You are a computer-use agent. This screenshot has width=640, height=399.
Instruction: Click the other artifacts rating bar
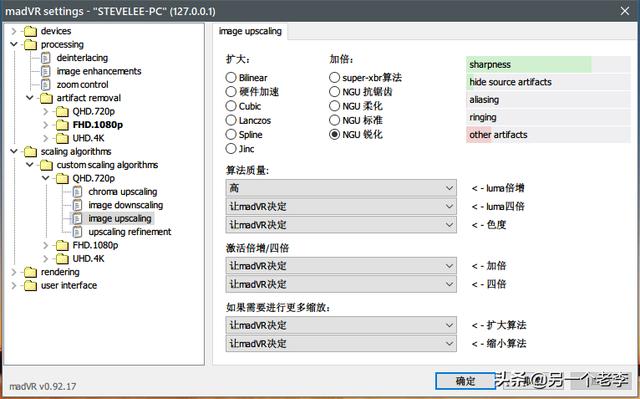point(548,135)
